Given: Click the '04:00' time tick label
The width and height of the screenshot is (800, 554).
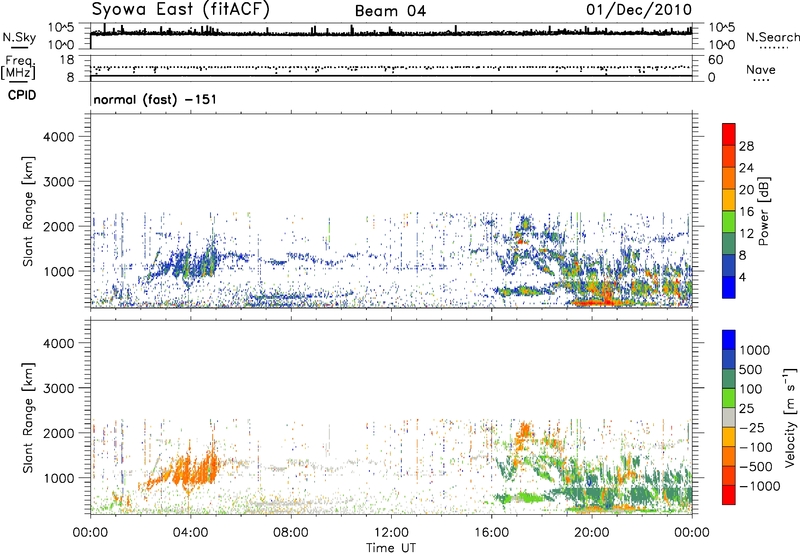Looking at the screenshot, I should 191,533.
